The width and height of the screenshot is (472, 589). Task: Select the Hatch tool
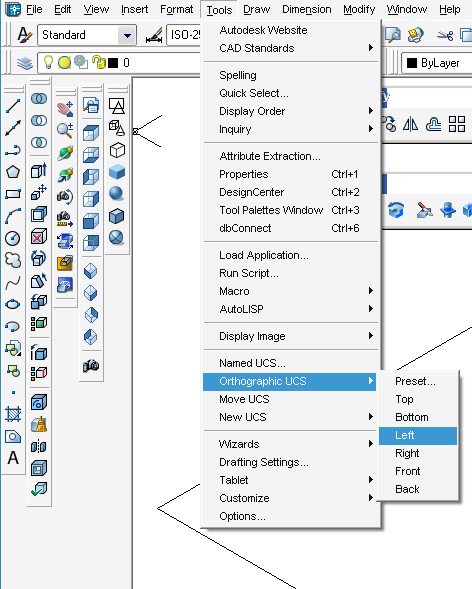[13, 414]
